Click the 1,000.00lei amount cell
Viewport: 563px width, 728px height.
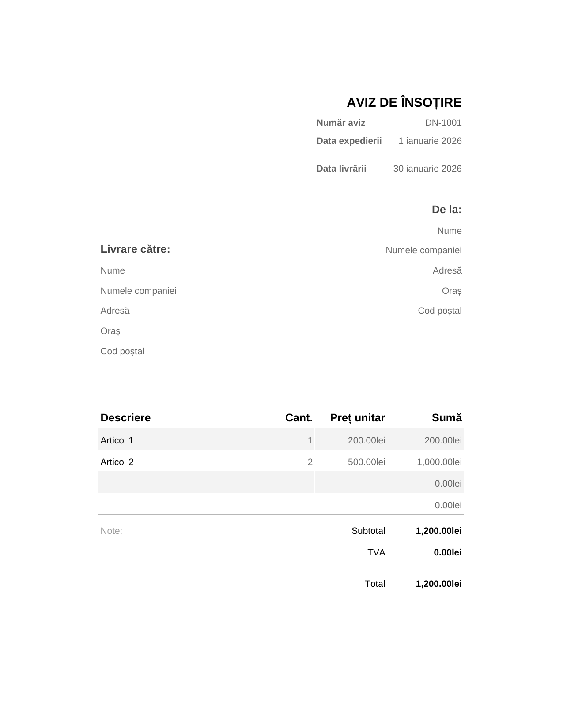439,462
